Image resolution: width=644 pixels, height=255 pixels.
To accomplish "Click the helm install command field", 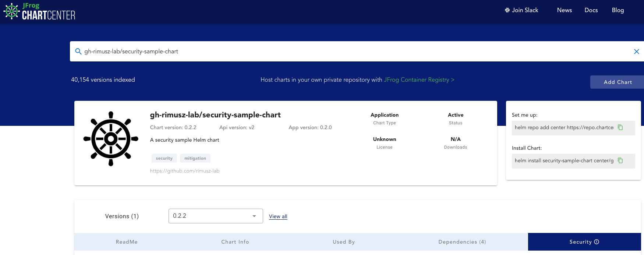I will [573, 161].
